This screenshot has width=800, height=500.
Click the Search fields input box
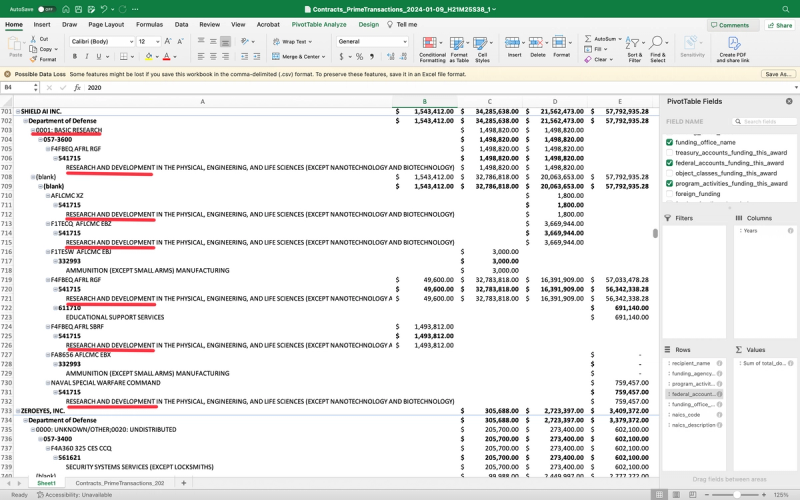[763, 121]
